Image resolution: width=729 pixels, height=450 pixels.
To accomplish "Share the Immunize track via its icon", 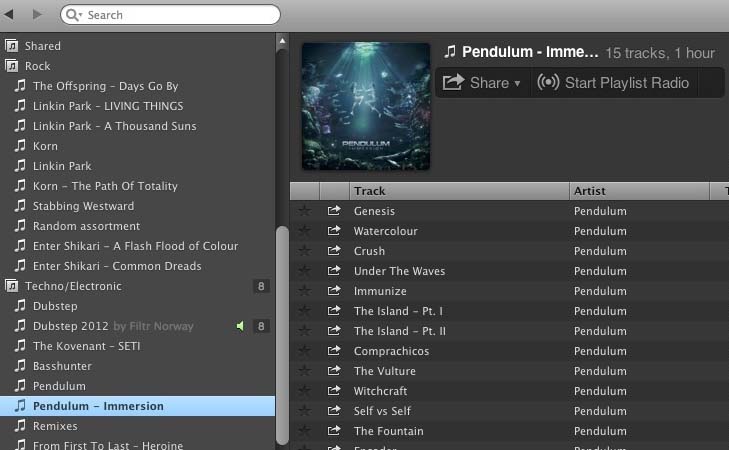I will click(x=334, y=291).
